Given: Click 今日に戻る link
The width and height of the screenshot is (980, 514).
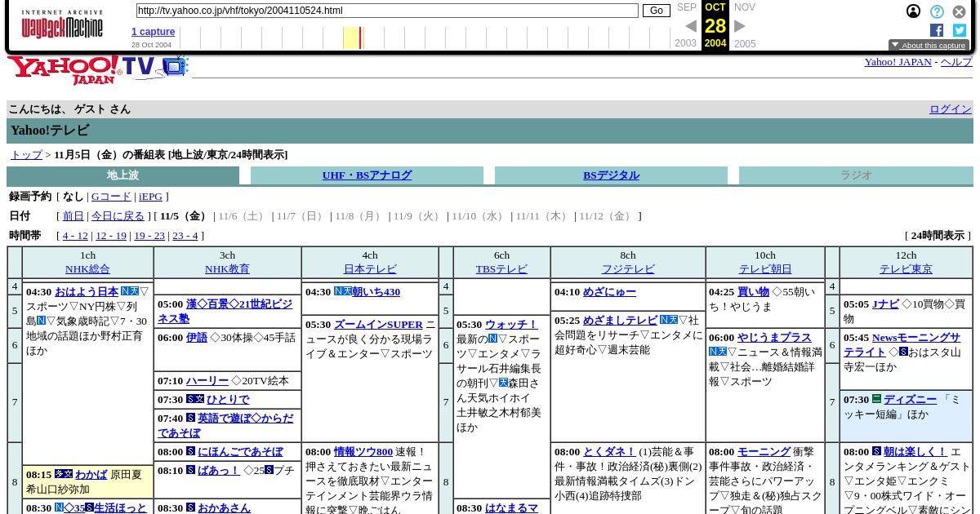Looking at the screenshot, I should [118, 216].
